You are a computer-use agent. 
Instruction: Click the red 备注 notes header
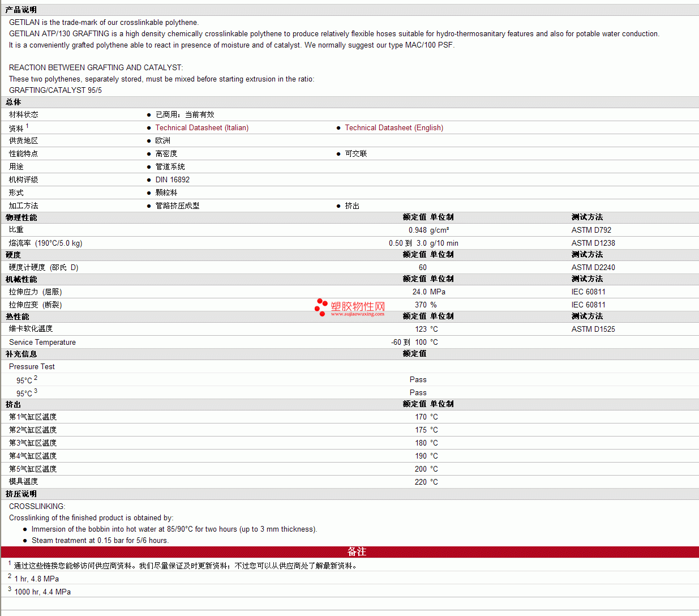coord(350,551)
